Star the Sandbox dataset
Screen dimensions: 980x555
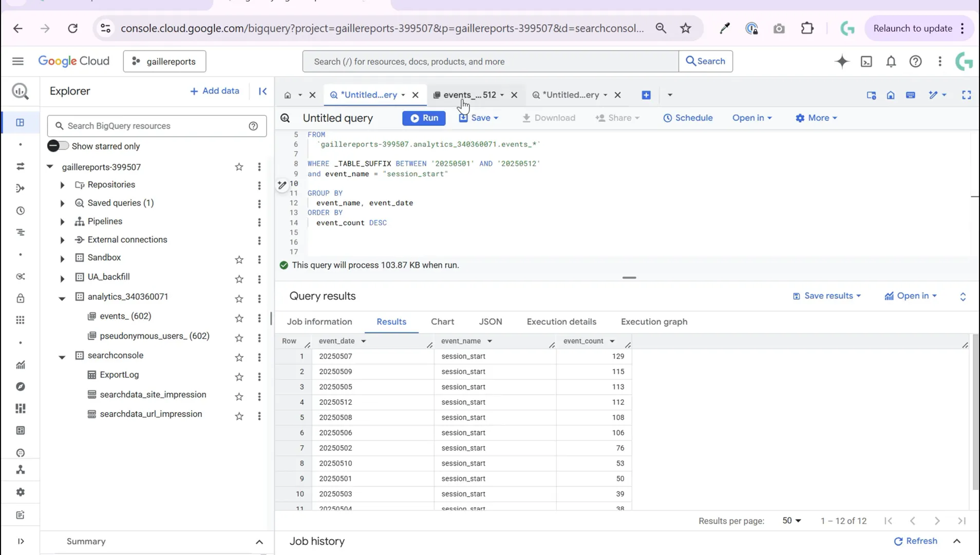click(239, 260)
